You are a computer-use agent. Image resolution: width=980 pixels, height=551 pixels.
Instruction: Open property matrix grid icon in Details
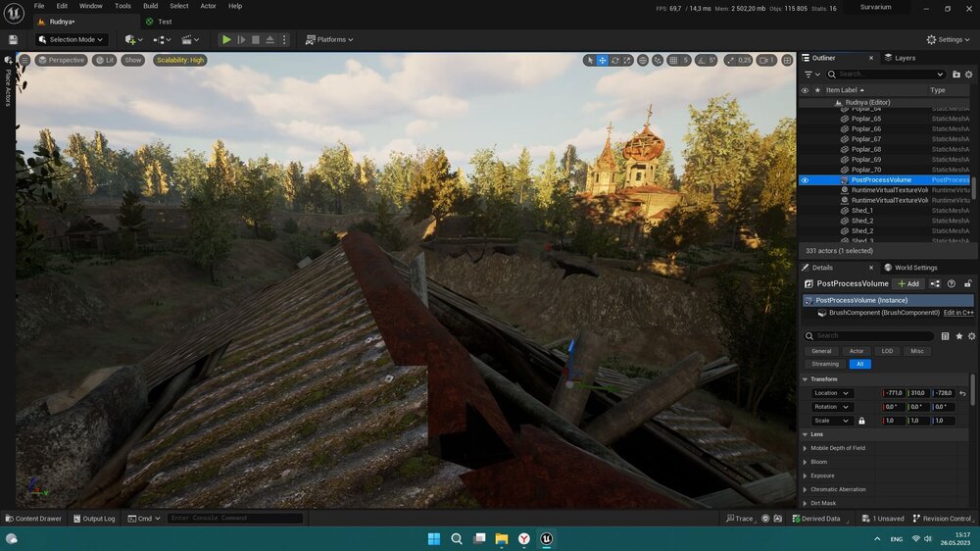coord(945,336)
